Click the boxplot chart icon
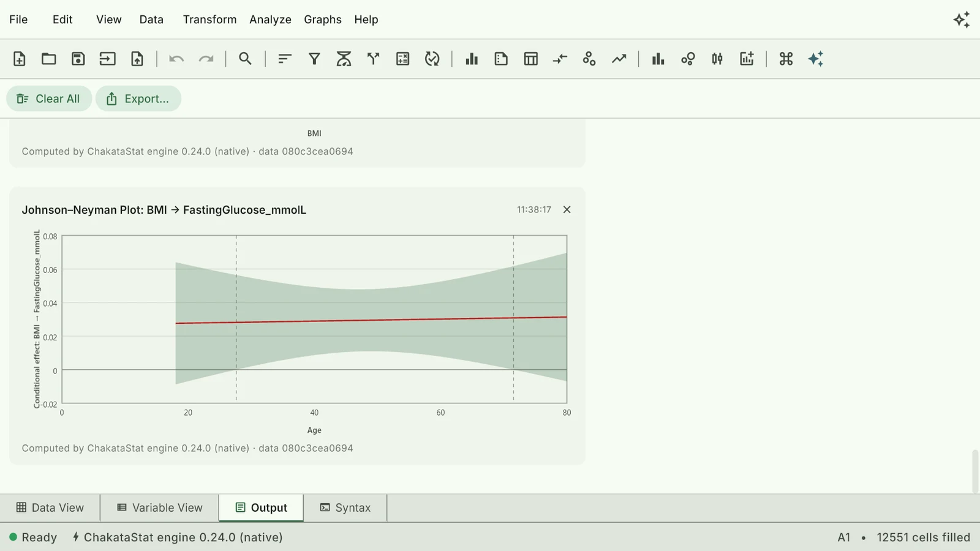 click(x=717, y=59)
